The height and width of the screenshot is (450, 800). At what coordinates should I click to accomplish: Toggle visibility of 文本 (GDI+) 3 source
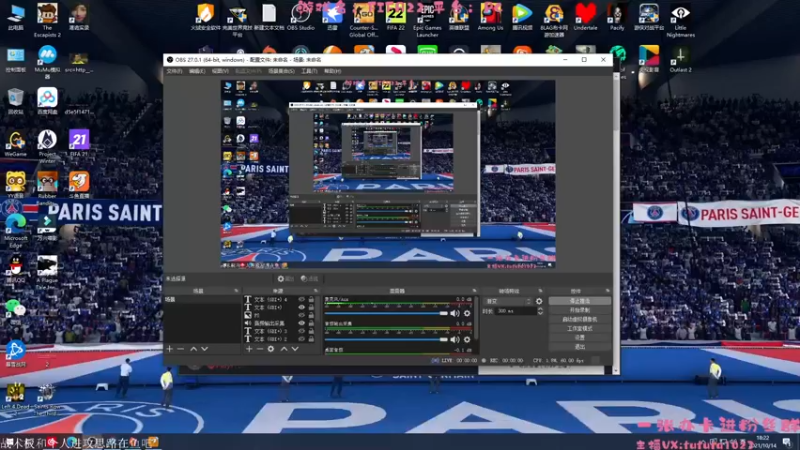click(x=302, y=331)
